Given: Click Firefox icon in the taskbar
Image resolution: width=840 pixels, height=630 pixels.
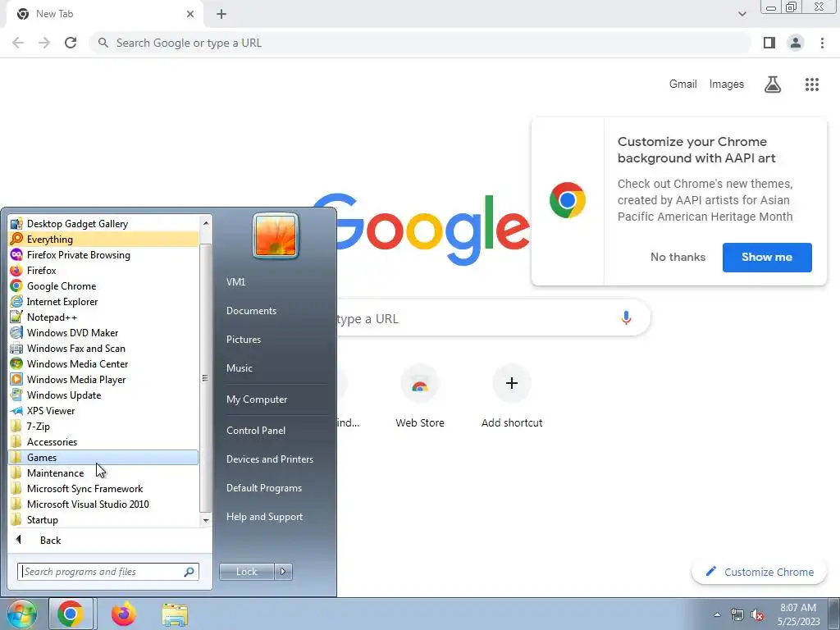Looking at the screenshot, I should tap(123, 614).
